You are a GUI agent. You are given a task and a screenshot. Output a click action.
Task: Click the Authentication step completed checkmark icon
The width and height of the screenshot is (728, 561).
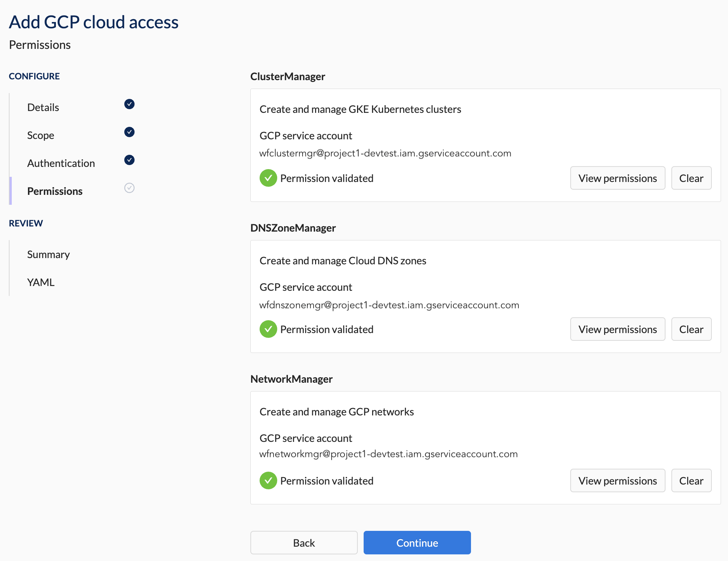129,160
